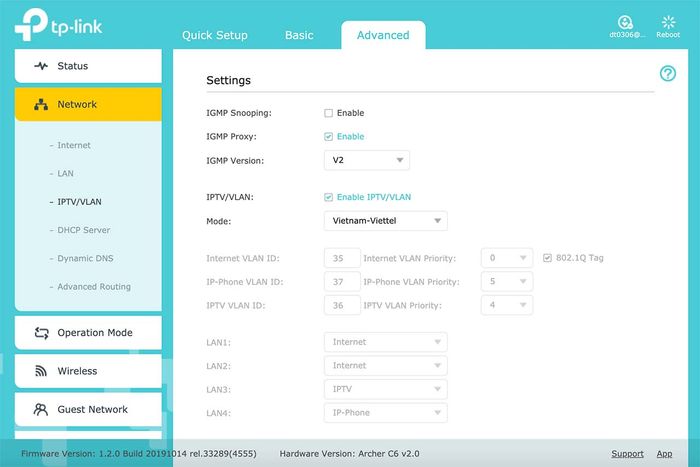Open the Internet VLAN Priority dropdown
Image resolution: width=700 pixels, height=467 pixels.
[507, 258]
